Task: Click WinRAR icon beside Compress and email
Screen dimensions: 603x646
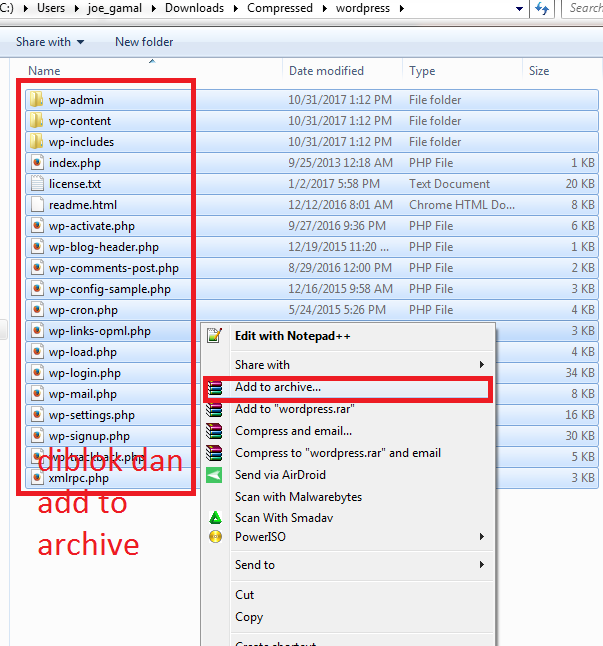Action: [x=213, y=431]
